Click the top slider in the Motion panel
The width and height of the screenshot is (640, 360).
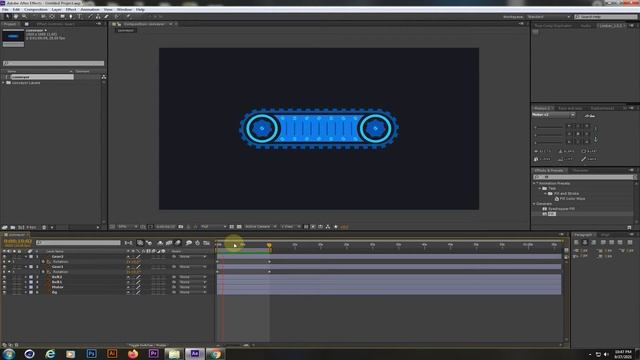pyautogui.click(x=549, y=127)
